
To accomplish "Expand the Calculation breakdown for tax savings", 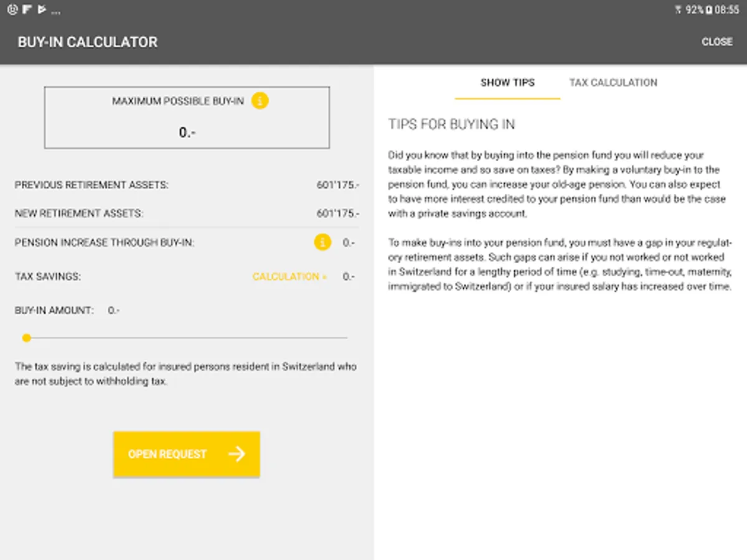I will point(289,276).
